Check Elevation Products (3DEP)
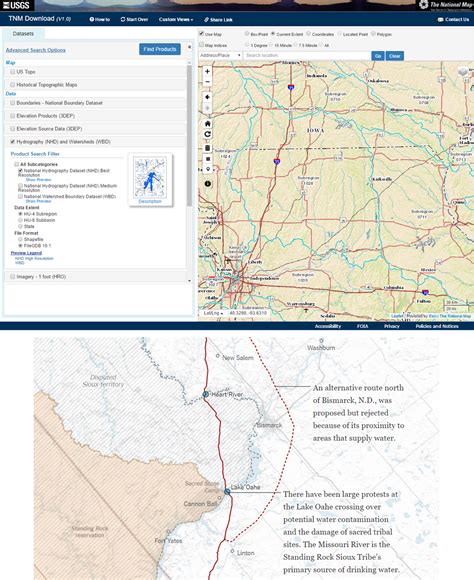Viewport: 474px width, 580px height. 13,116
